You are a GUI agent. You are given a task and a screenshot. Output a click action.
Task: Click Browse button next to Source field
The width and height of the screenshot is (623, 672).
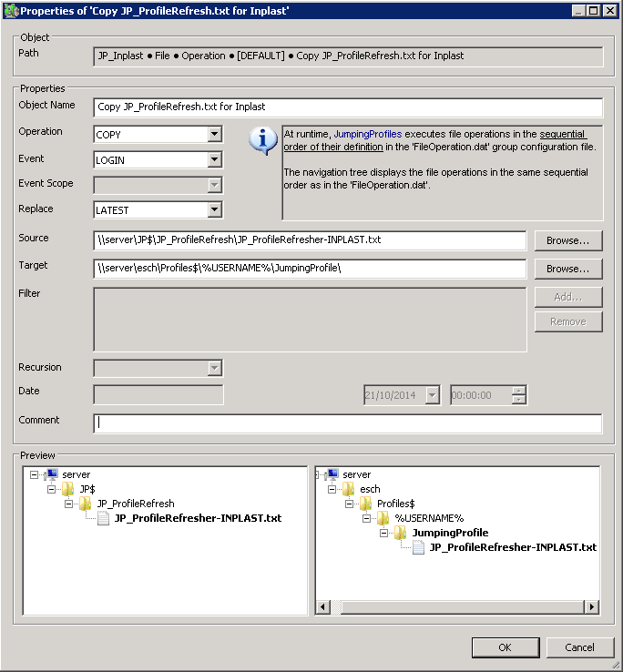pos(567,240)
